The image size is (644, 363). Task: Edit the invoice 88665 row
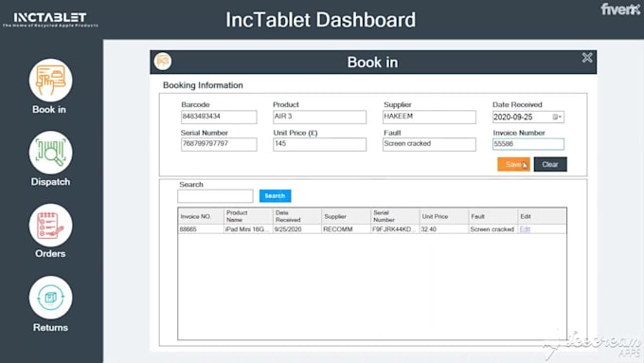[x=525, y=229]
